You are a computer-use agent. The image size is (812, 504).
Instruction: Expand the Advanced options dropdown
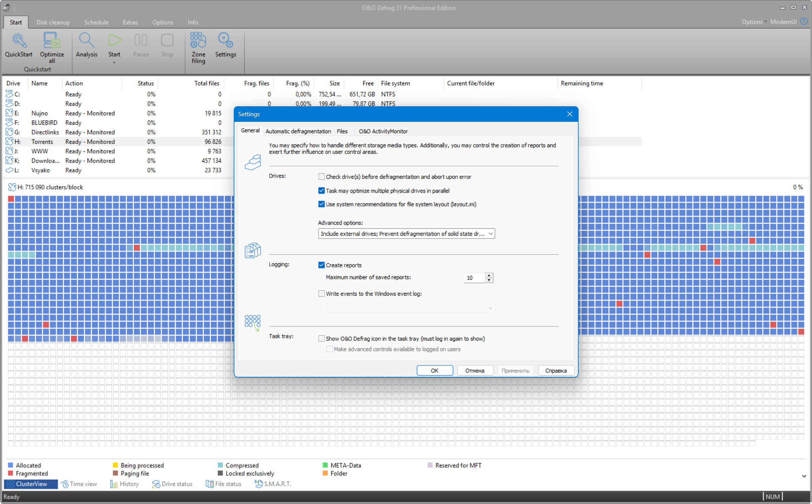click(x=490, y=234)
